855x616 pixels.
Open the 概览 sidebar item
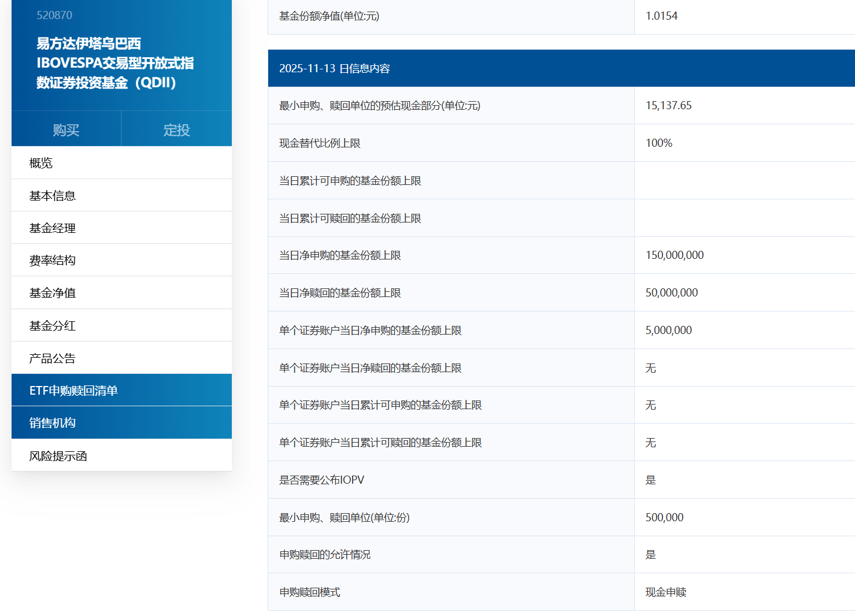41,163
